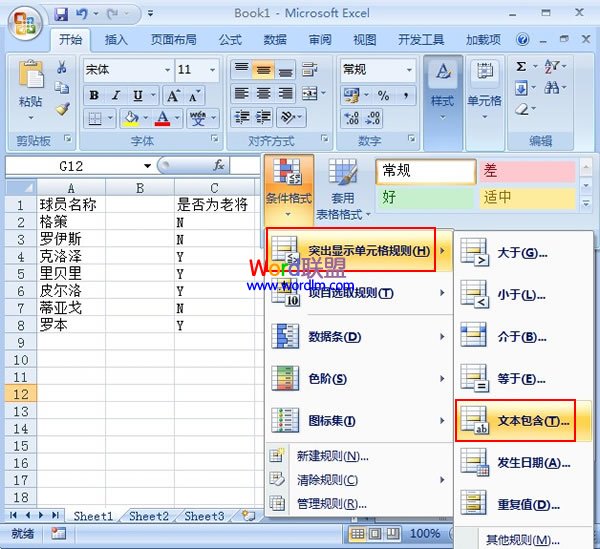Screen dimensions: 600x549
Task: Click the Fill down arrow icon
Action: click(x=521, y=88)
